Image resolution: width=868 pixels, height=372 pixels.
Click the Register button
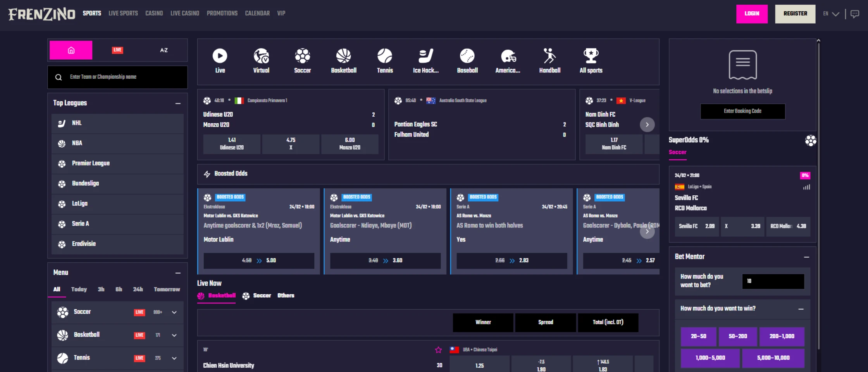click(x=795, y=14)
